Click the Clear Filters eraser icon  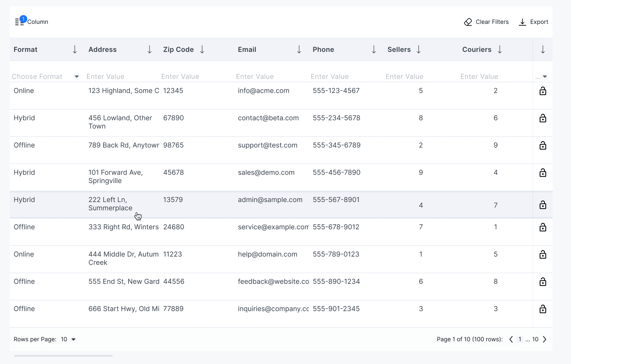(x=468, y=22)
